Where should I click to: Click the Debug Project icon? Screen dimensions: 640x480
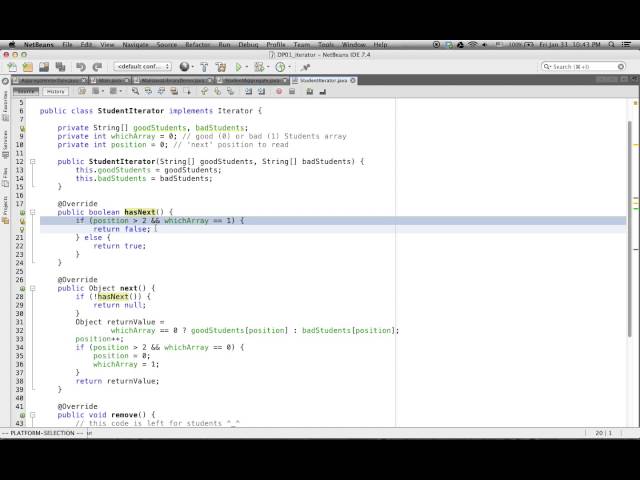pos(259,67)
